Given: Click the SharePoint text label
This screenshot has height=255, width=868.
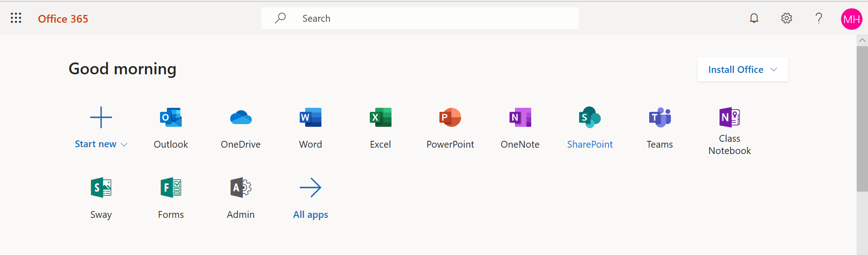Looking at the screenshot, I should 590,144.
